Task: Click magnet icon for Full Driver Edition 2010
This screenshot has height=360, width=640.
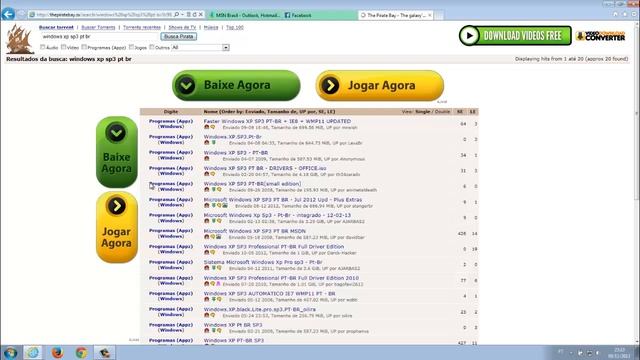Action: pos(207,284)
